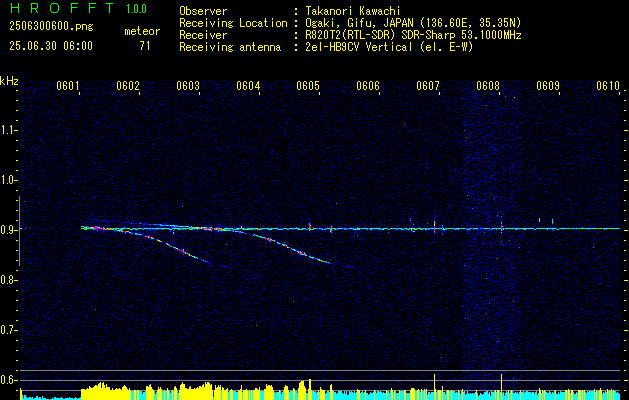Click the 0.7 kHz axis label
This screenshot has width=629, height=400.
coord(7,330)
